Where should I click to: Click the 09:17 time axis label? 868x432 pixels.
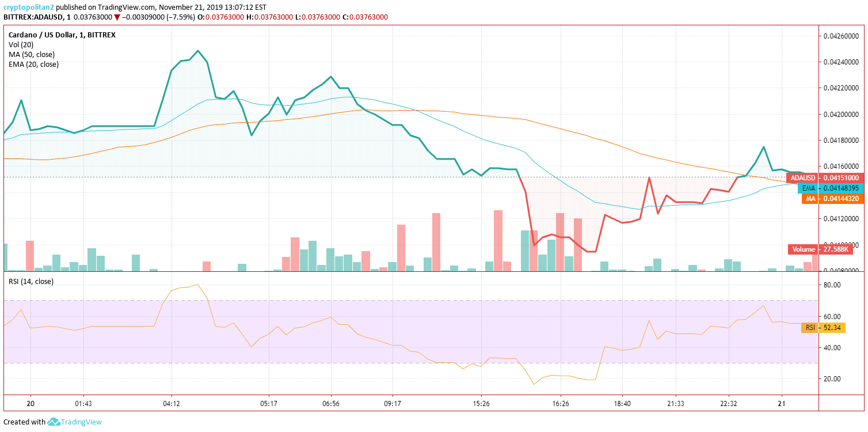[x=393, y=403]
